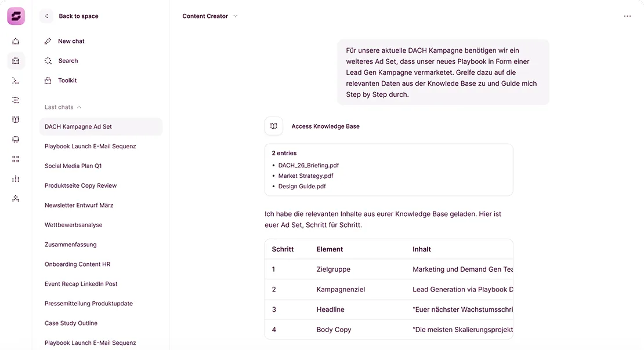The image size is (644, 350).
Task: Expand the Content Creator dropdown
Action: point(236,16)
